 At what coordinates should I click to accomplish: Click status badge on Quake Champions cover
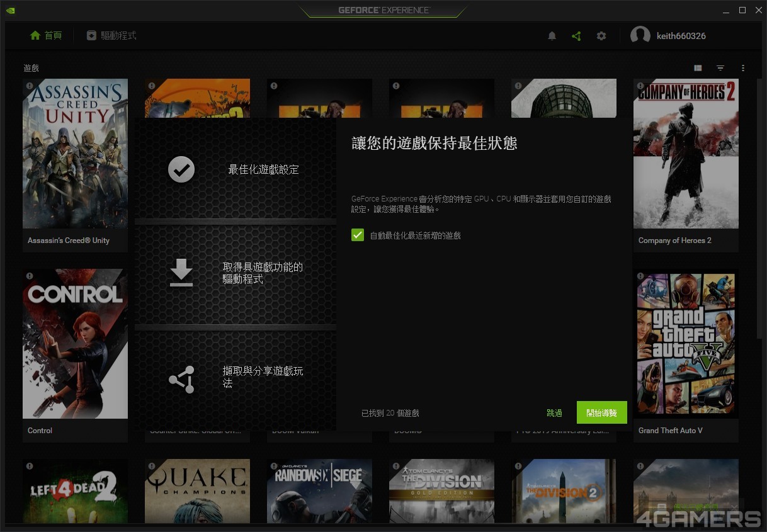coord(151,466)
